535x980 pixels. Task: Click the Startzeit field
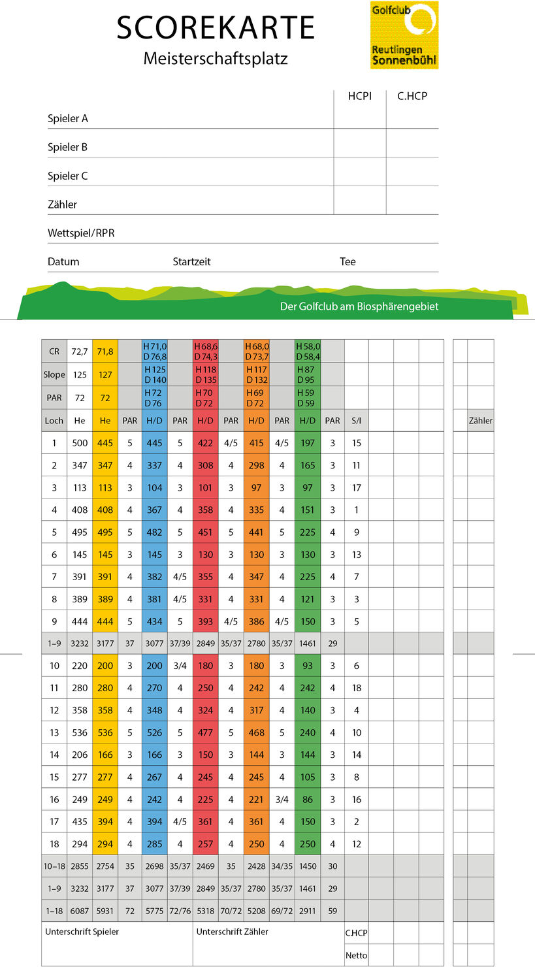pos(255,261)
